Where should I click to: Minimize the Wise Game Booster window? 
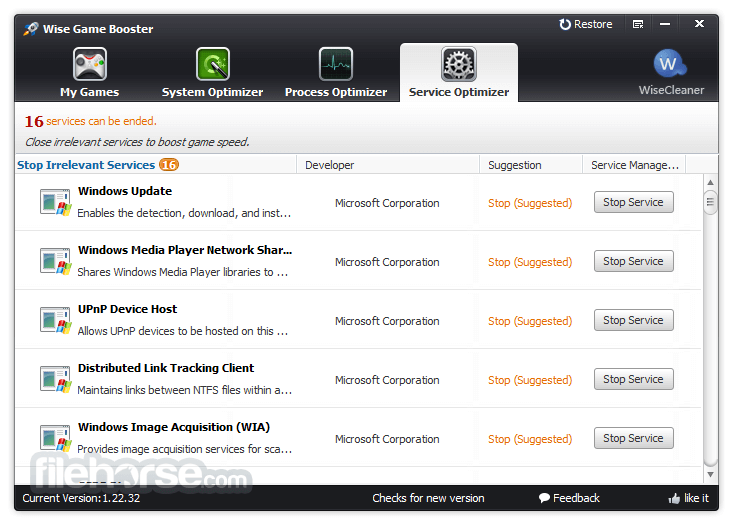point(665,24)
